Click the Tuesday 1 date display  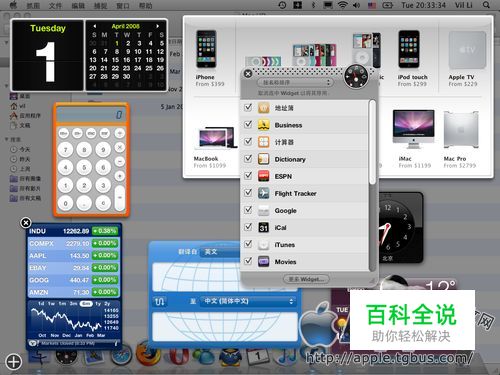[48, 55]
